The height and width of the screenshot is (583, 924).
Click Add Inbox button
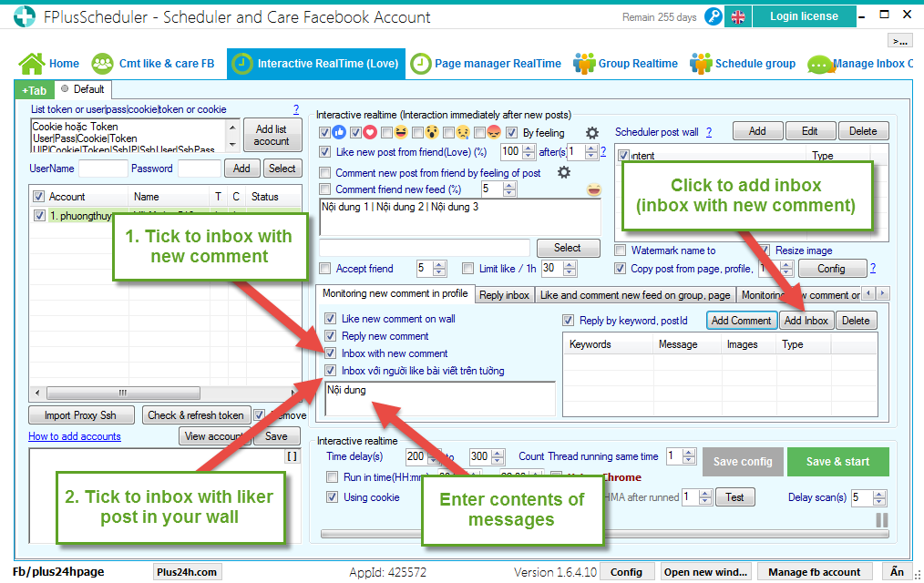tap(806, 321)
